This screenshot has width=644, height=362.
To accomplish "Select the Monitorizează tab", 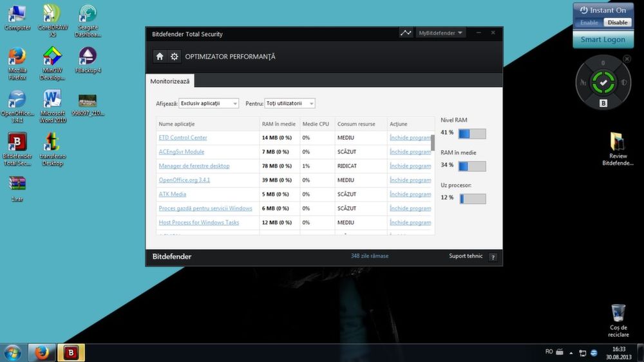I will [170, 82].
